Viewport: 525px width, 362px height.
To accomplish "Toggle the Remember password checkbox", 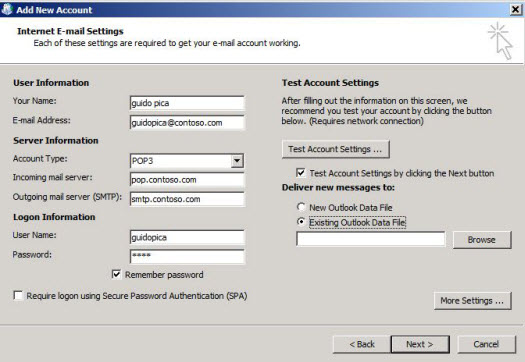I will pos(116,274).
